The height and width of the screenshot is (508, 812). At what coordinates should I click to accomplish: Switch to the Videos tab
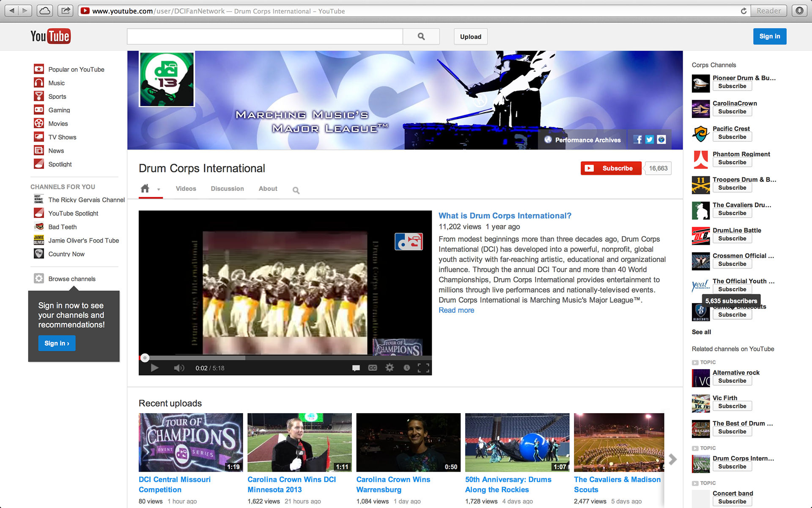click(x=186, y=189)
